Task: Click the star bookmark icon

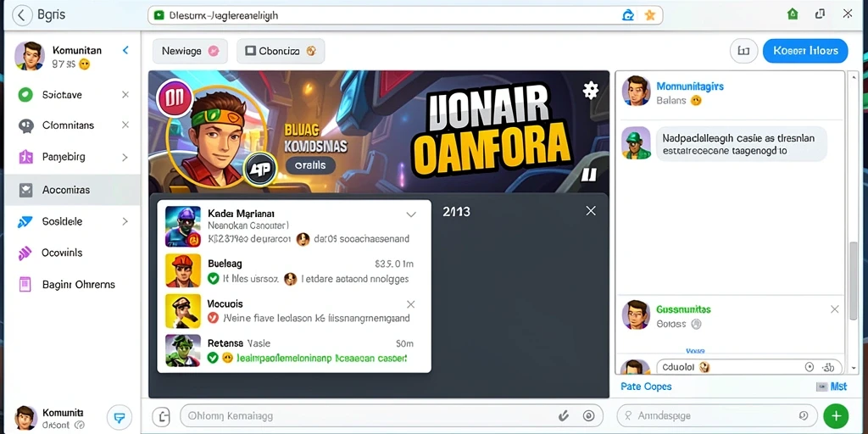Action: pyautogui.click(x=650, y=15)
